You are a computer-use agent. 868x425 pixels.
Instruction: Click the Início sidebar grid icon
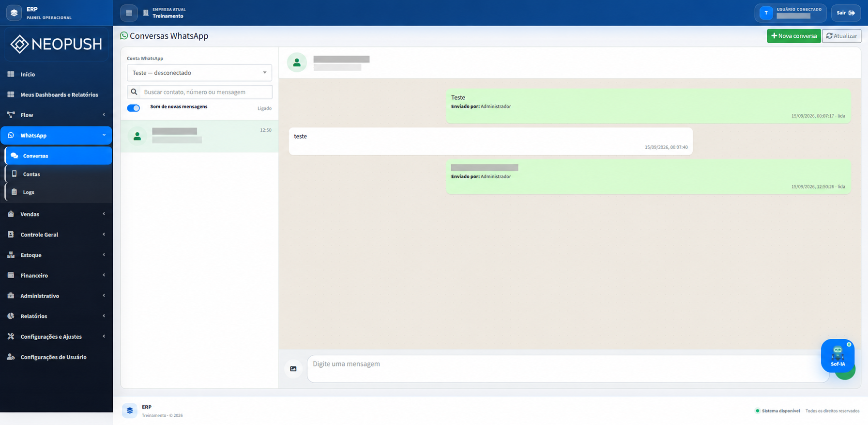(x=11, y=74)
